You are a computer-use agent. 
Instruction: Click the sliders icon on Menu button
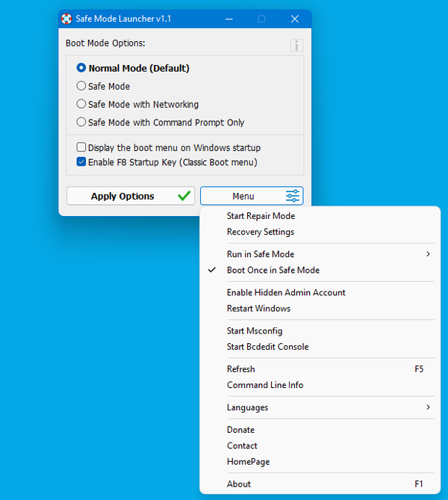[x=293, y=197]
